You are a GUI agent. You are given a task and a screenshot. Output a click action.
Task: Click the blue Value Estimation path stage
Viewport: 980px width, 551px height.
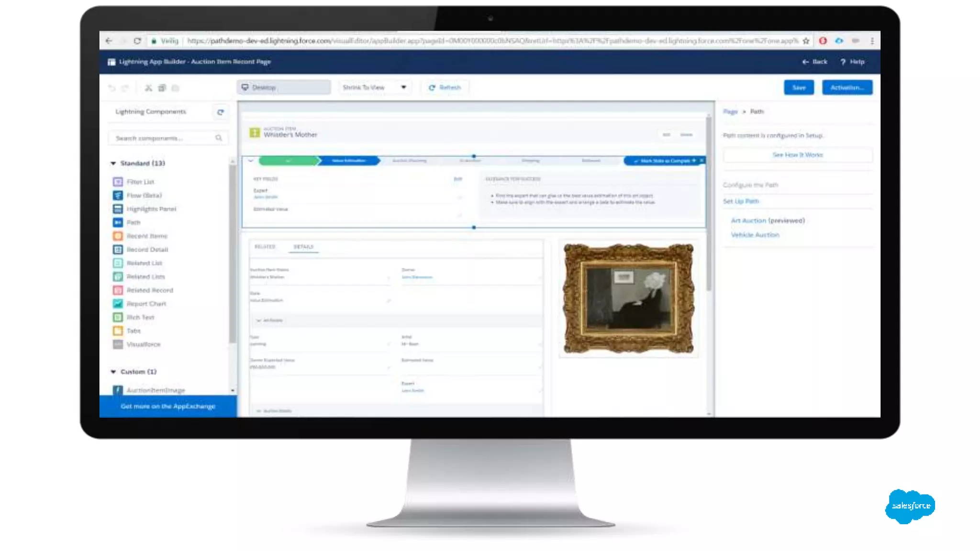pyautogui.click(x=349, y=161)
